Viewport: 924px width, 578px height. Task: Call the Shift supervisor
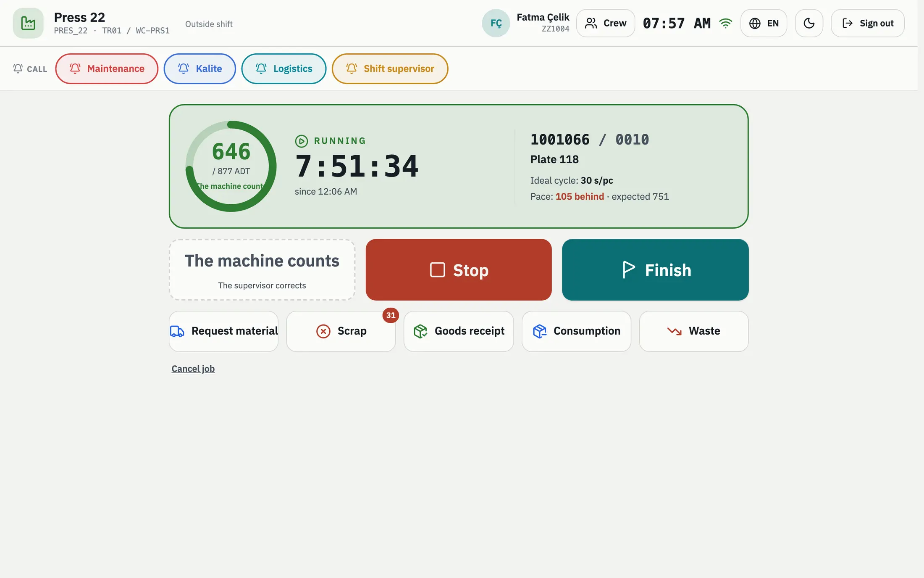tap(390, 69)
